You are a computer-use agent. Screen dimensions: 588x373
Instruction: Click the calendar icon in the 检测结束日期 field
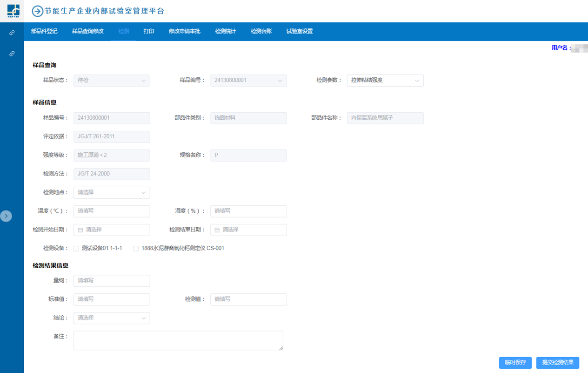click(x=217, y=230)
